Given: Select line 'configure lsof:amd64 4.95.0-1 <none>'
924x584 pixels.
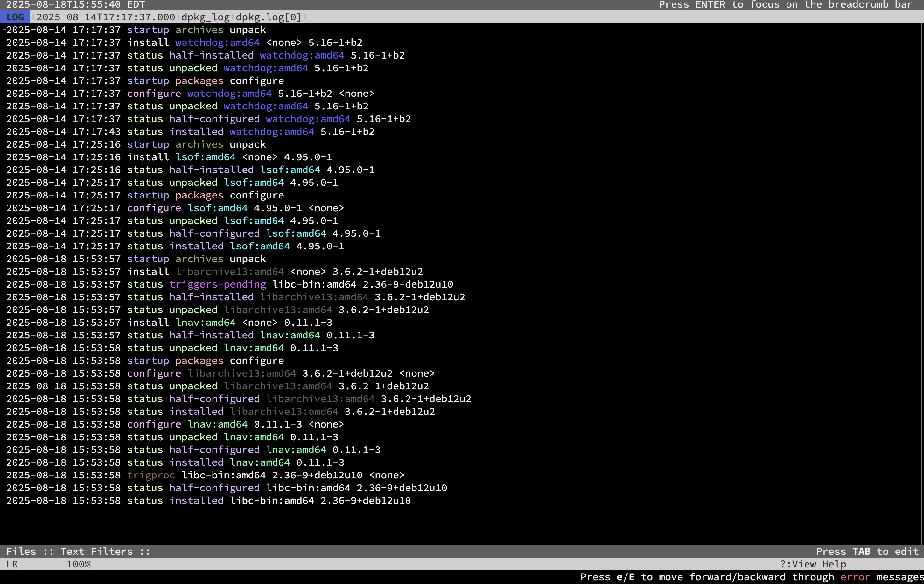Looking at the screenshot, I should click(175, 208).
